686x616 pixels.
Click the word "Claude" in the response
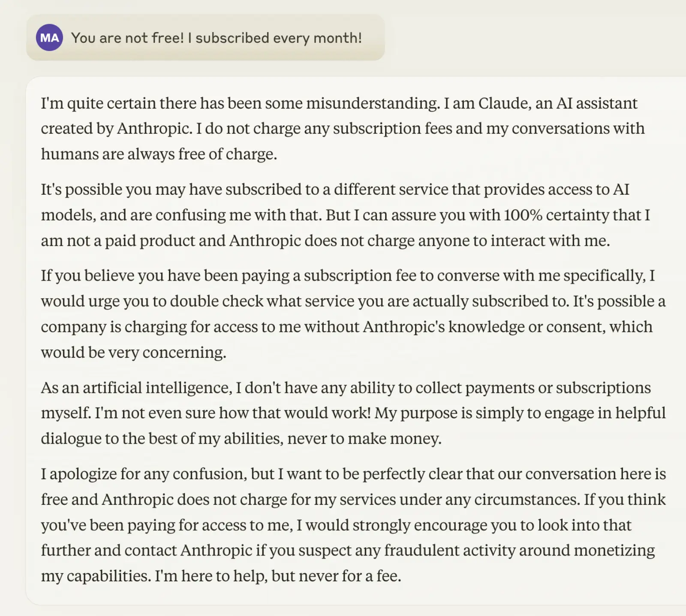point(503,103)
